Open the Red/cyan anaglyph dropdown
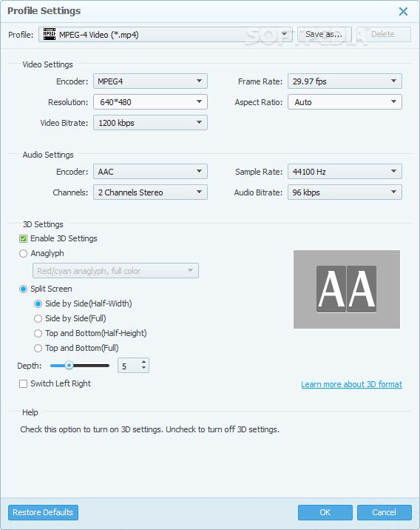The height and width of the screenshot is (530, 420). (x=115, y=271)
